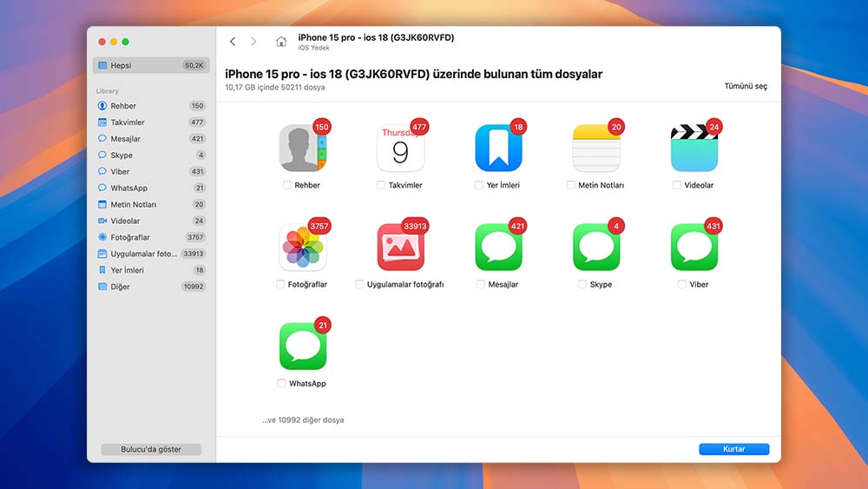868x489 pixels.
Task: Tick the Uygulamalar fotoğrafı checkbox
Action: tap(359, 284)
